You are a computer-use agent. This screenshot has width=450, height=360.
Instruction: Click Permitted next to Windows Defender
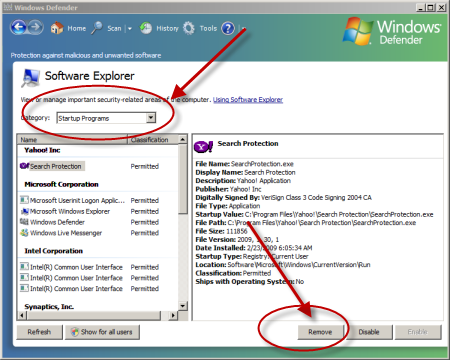point(145,222)
